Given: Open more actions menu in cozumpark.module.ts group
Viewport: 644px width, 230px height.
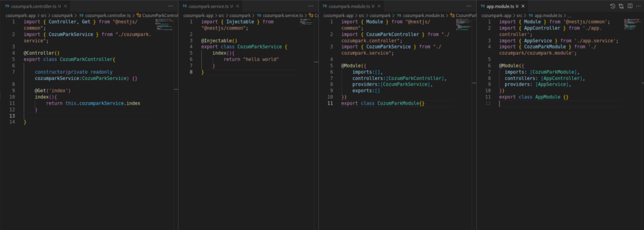Looking at the screenshot, I should point(469,6).
